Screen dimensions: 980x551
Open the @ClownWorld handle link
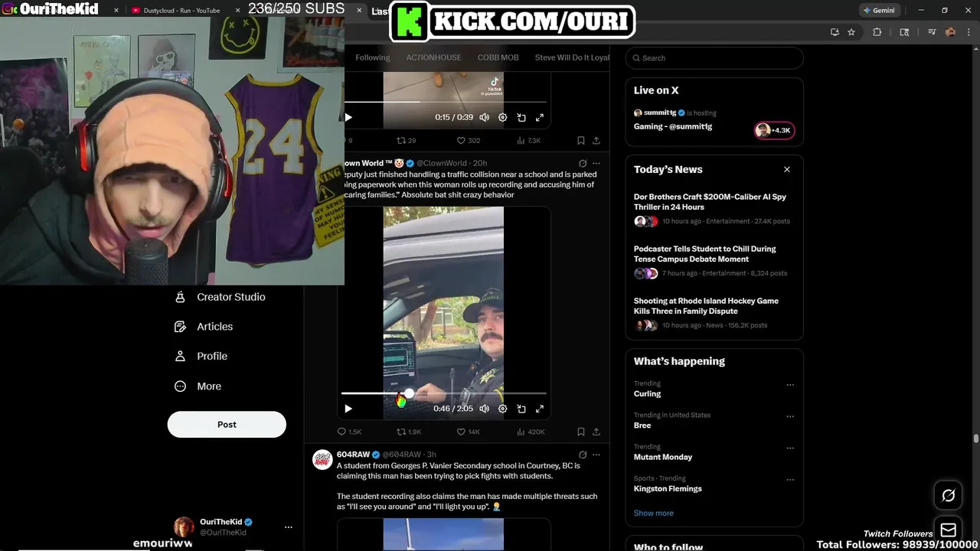[x=443, y=163]
